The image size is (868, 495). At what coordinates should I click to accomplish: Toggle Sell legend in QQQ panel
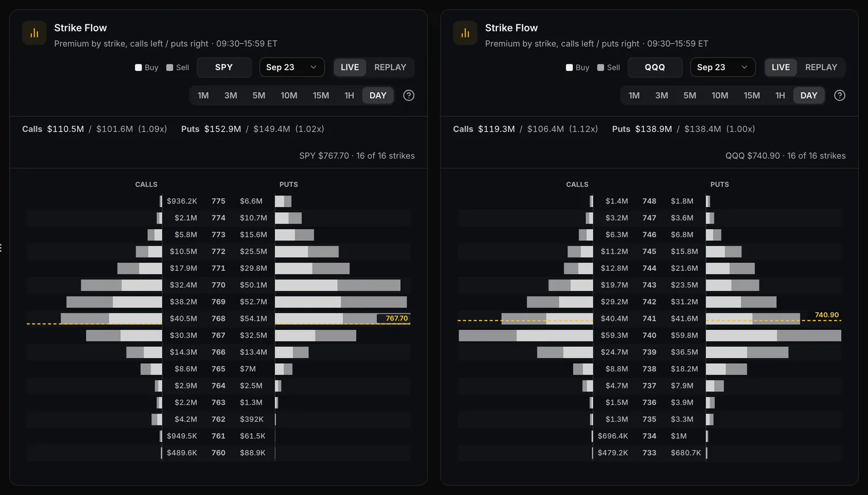[x=608, y=67]
